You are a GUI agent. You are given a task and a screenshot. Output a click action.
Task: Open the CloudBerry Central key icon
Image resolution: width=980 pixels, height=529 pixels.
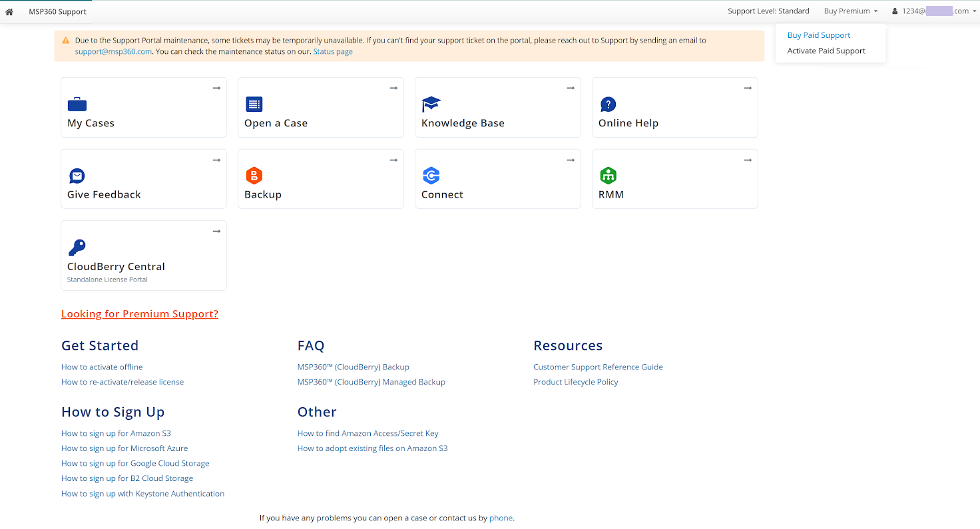(77, 248)
